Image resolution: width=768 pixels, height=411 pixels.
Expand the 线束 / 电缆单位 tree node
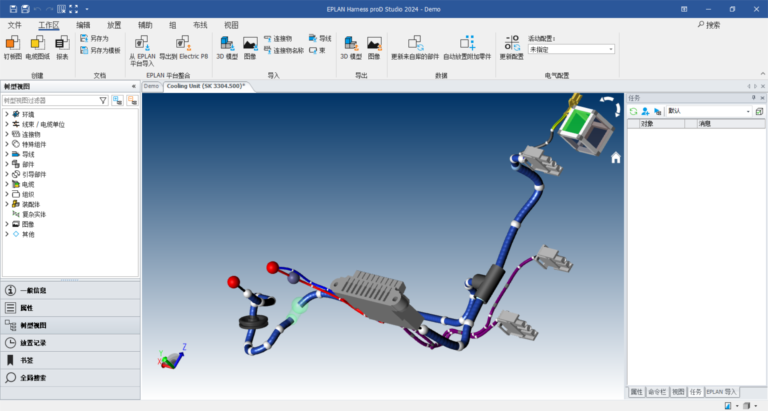(7, 124)
